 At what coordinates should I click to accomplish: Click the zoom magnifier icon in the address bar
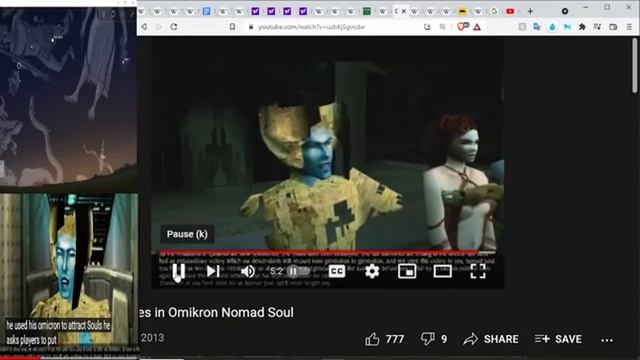coord(442,27)
